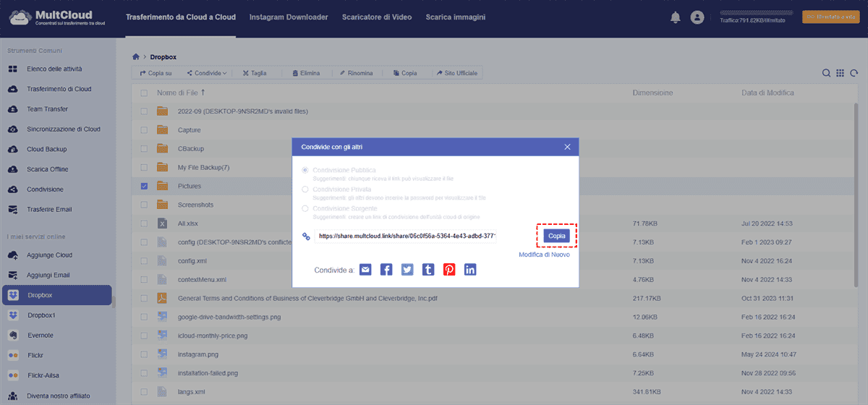This screenshot has height=405, width=868.
Task: Click Aggiunge Cloud in sidebar
Action: pos(49,255)
